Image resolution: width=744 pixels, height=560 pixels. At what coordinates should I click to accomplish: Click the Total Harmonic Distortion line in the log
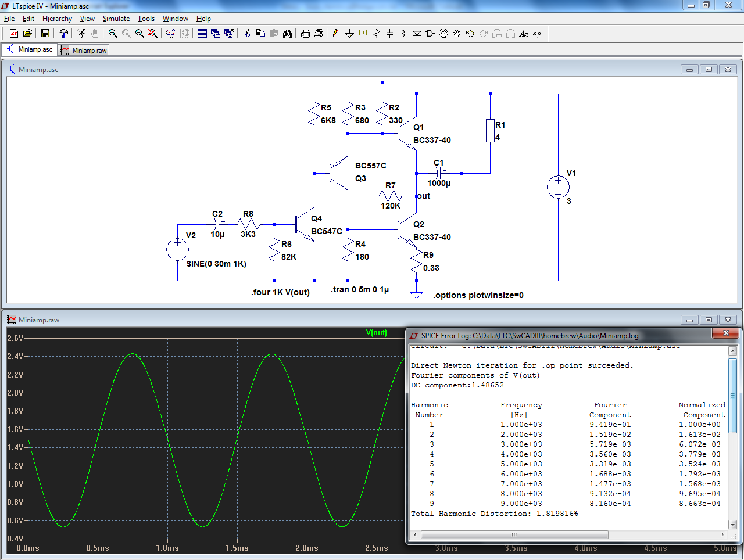click(495, 514)
